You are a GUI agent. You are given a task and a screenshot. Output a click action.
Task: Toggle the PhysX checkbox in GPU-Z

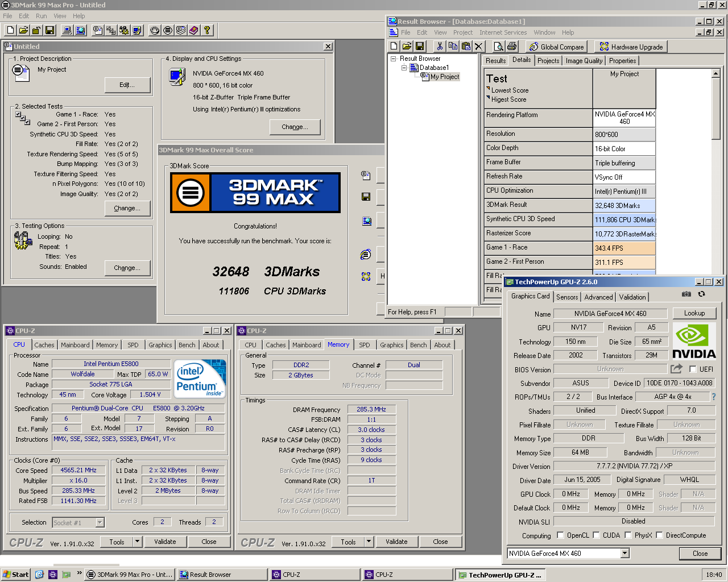tap(628, 535)
